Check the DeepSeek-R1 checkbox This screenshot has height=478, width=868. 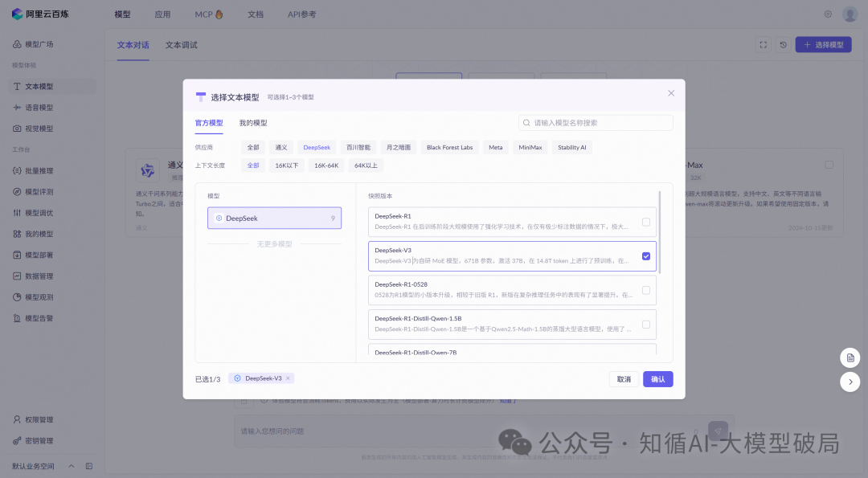click(646, 223)
